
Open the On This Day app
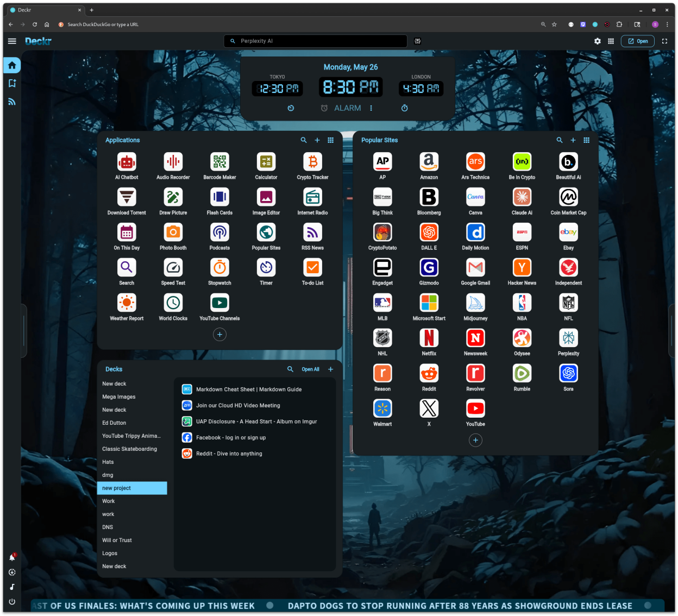pos(127,232)
